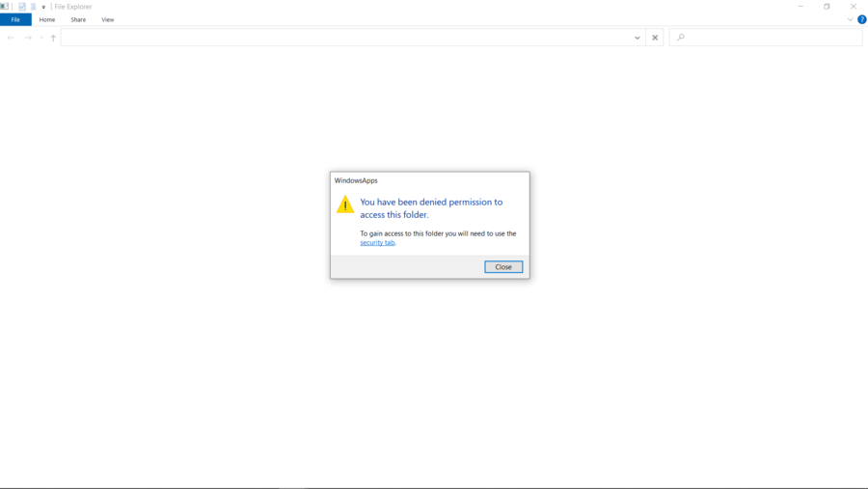Expand the address bar history dropdown
868x489 pixels.
click(x=637, y=38)
